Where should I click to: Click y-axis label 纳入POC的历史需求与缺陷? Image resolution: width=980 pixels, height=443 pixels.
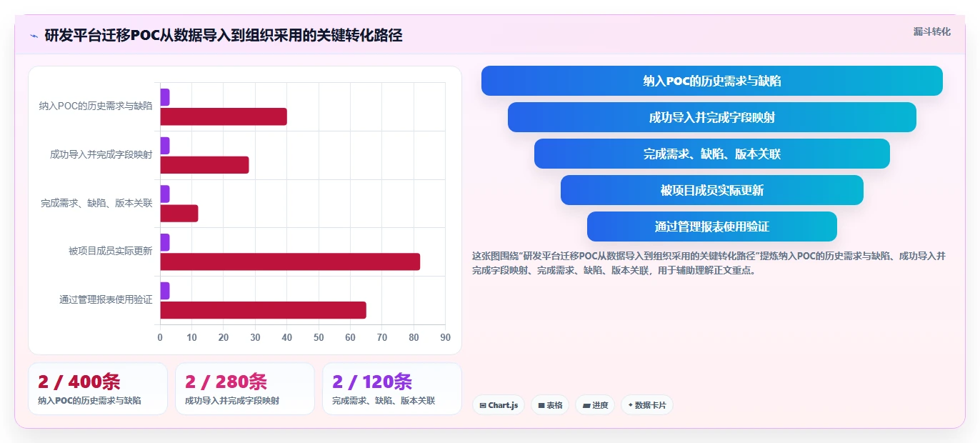(x=96, y=106)
